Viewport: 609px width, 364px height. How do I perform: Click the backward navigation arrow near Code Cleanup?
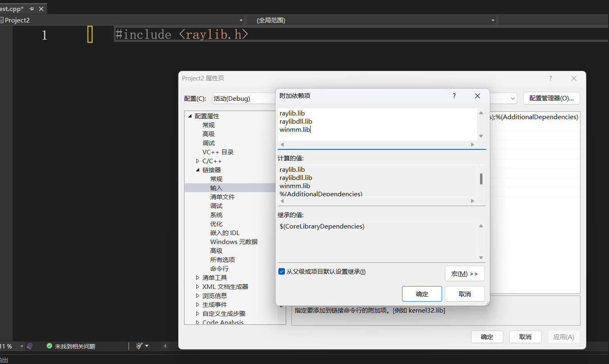(165, 346)
